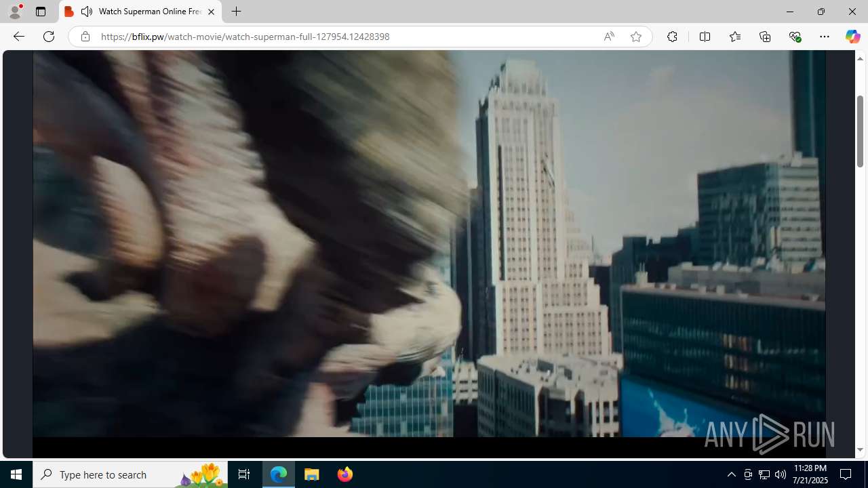Switch to Microsoft Edge in the taskbar
This screenshot has width=868, height=488.
279,474
